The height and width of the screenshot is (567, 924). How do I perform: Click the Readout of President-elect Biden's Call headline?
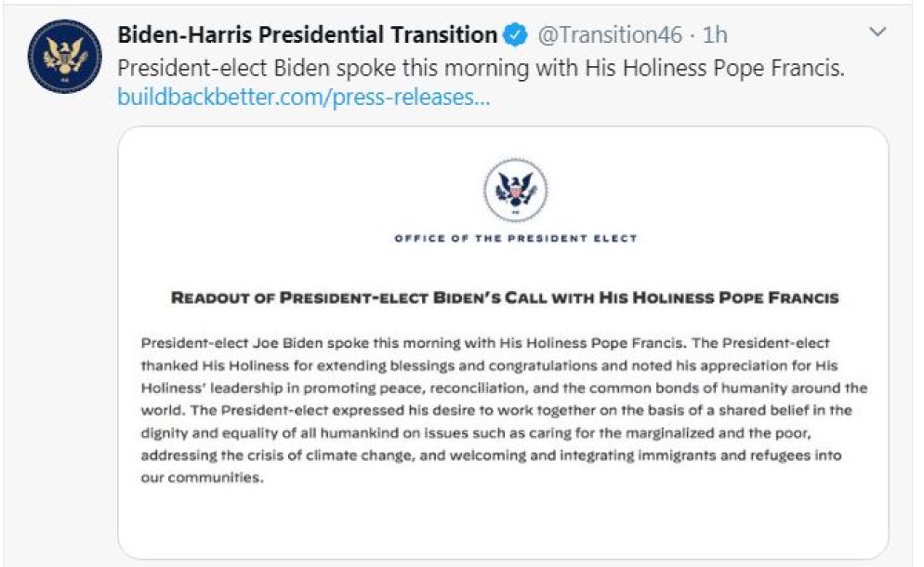click(x=504, y=298)
